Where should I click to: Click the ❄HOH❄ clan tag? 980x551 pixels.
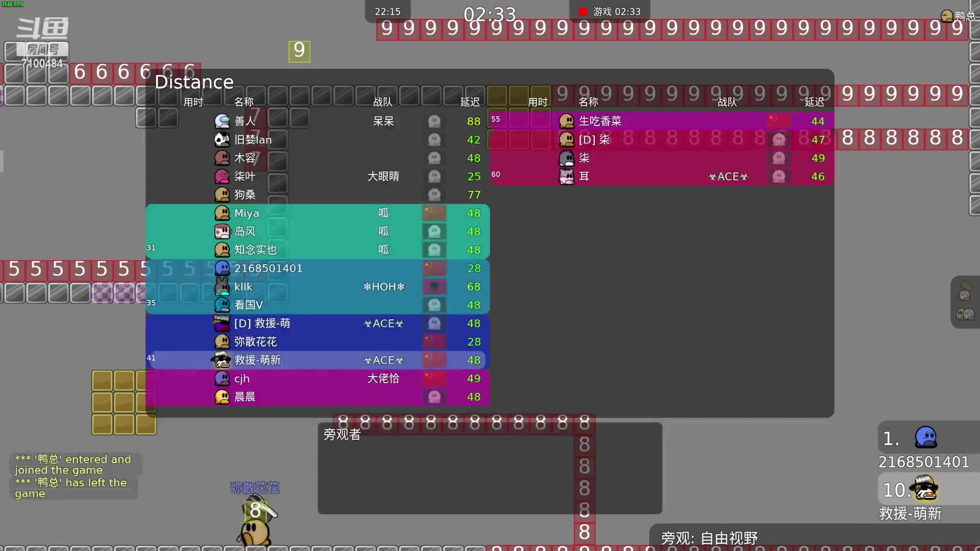coord(384,286)
